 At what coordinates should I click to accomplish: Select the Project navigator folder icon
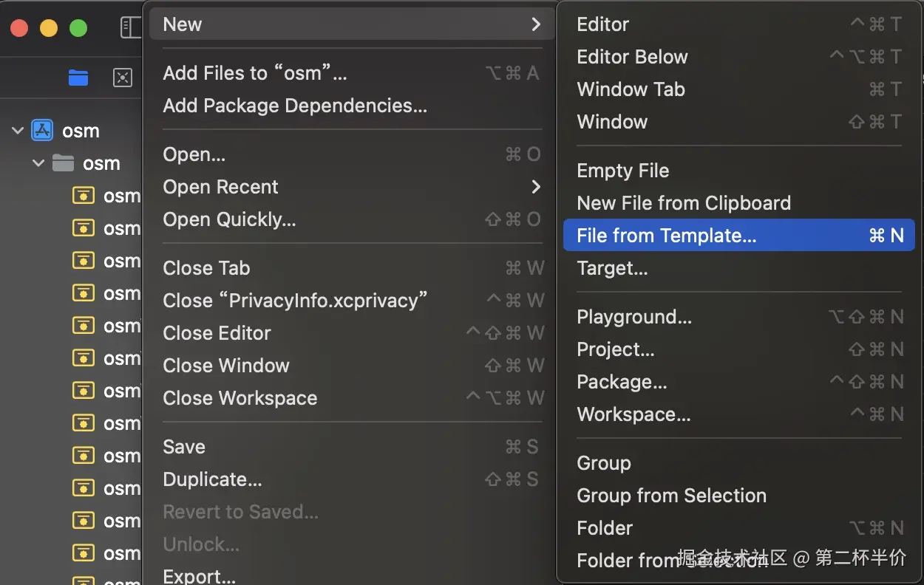tap(78, 77)
